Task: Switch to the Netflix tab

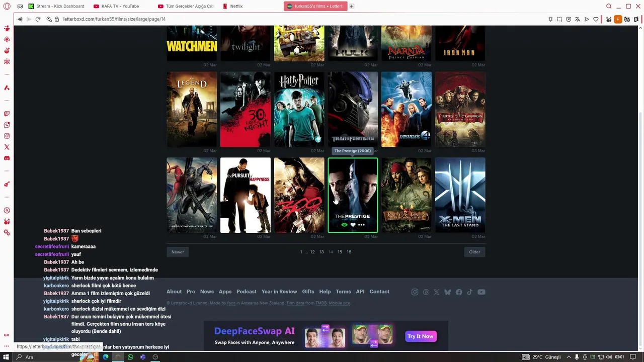Action: pyautogui.click(x=250, y=6)
